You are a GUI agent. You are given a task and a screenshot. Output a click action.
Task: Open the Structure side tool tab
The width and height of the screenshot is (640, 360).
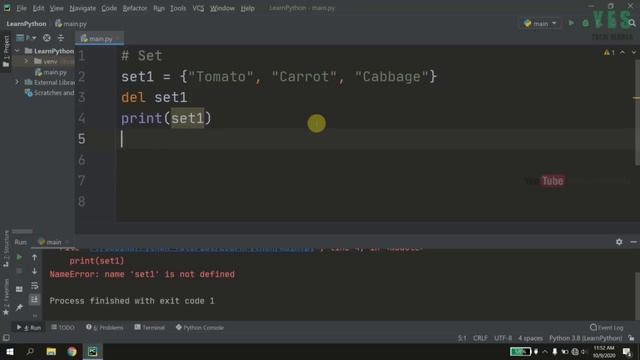(x=6, y=249)
